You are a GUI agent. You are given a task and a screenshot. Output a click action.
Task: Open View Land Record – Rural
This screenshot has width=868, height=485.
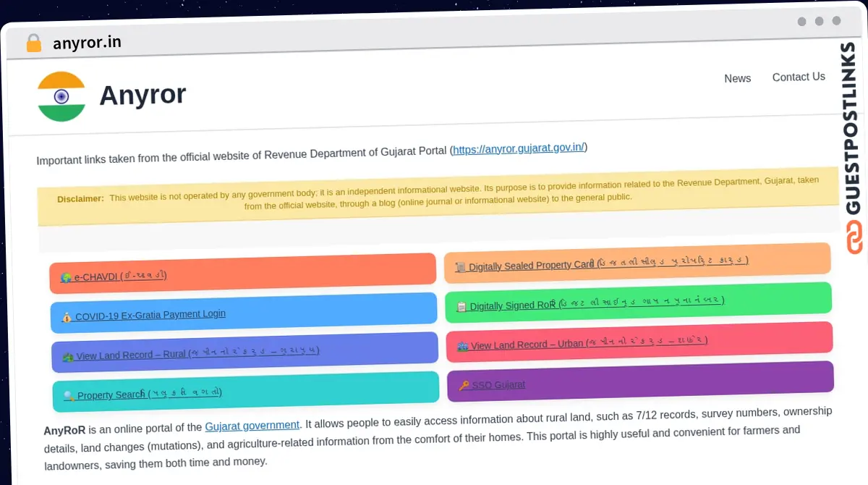[244, 353]
